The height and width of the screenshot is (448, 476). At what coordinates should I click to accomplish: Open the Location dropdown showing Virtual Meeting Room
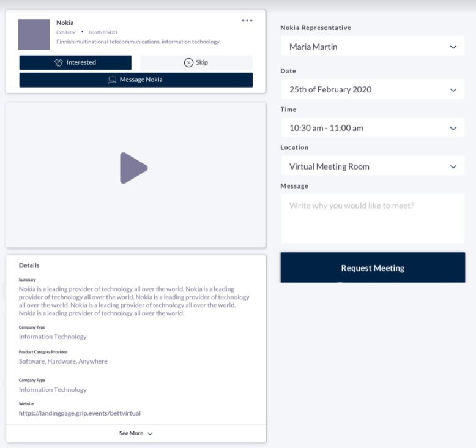pos(373,166)
